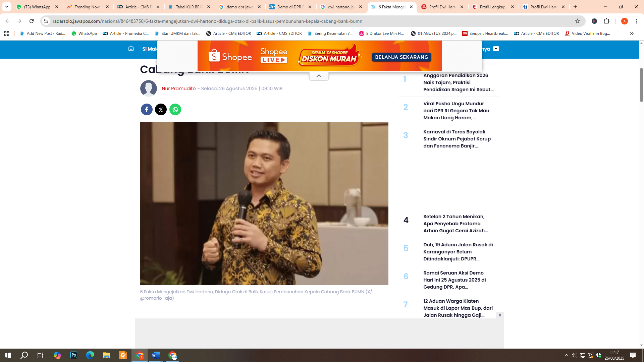Bookmark this page with the star icon
644x362 pixels.
[x=578, y=21]
